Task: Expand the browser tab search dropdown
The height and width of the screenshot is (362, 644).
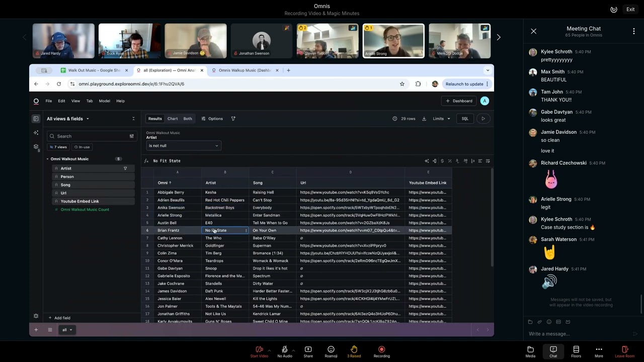Action: tap(488, 70)
